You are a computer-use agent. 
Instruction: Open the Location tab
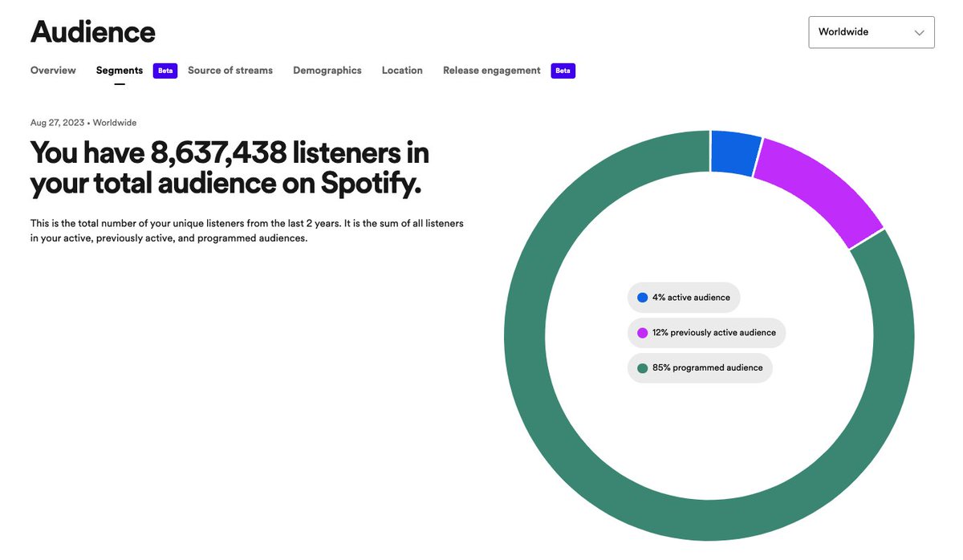tap(402, 71)
